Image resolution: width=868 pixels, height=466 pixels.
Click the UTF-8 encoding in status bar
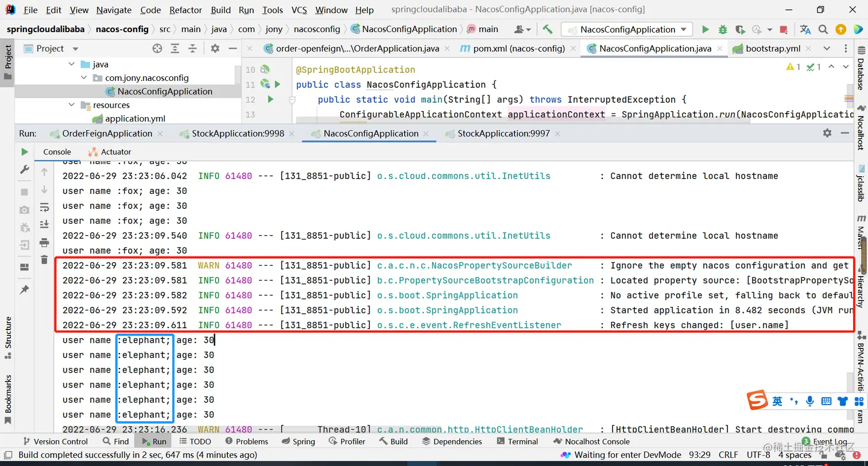coord(758,455)
